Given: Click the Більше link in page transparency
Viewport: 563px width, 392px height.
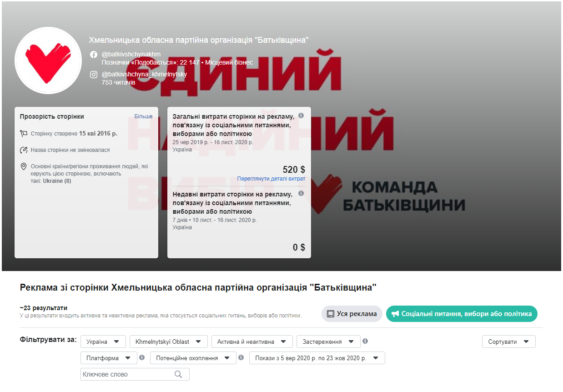Looking at the screenshot, I should [143, 116].
